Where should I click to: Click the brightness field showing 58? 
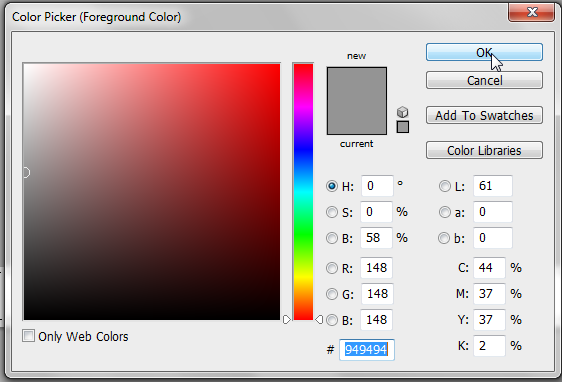376,238
